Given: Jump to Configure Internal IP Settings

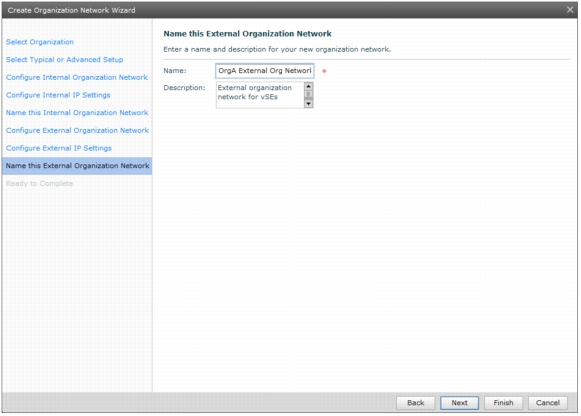Looking at the screenshot, I should 58,95.
